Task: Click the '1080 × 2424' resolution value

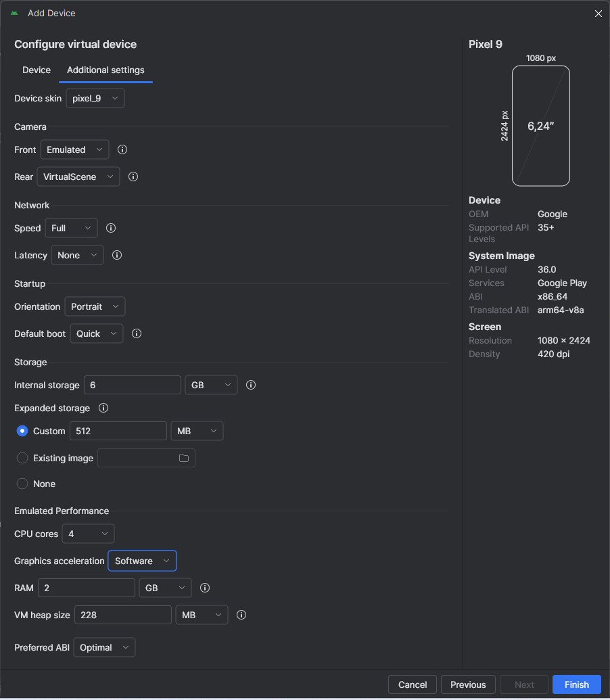Action: [564, 340]
